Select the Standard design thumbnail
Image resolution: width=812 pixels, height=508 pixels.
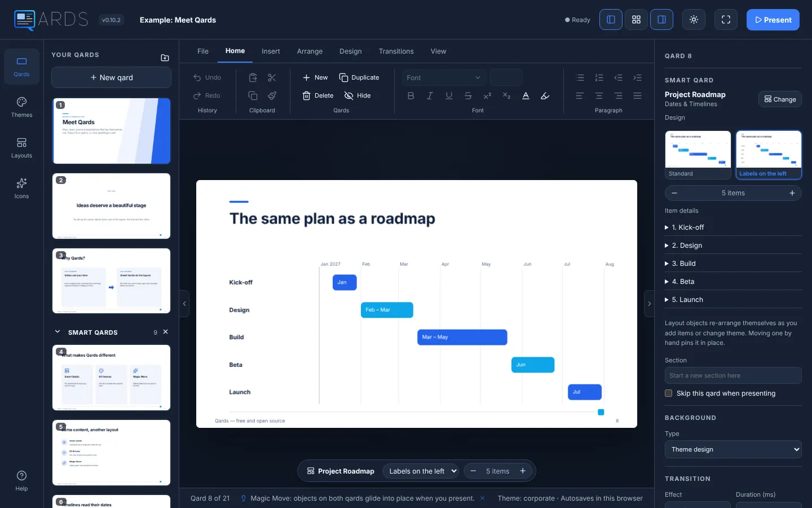(x=698, y=155)
